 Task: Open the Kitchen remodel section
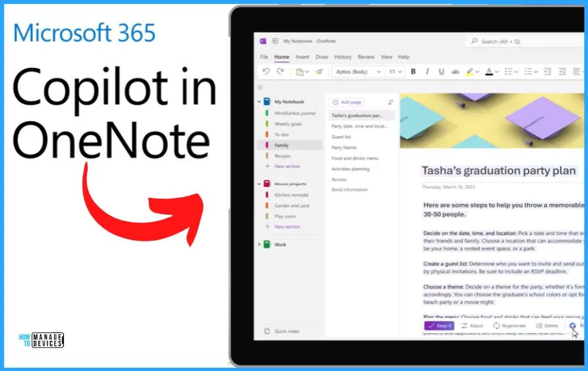[x=291, y=195]
